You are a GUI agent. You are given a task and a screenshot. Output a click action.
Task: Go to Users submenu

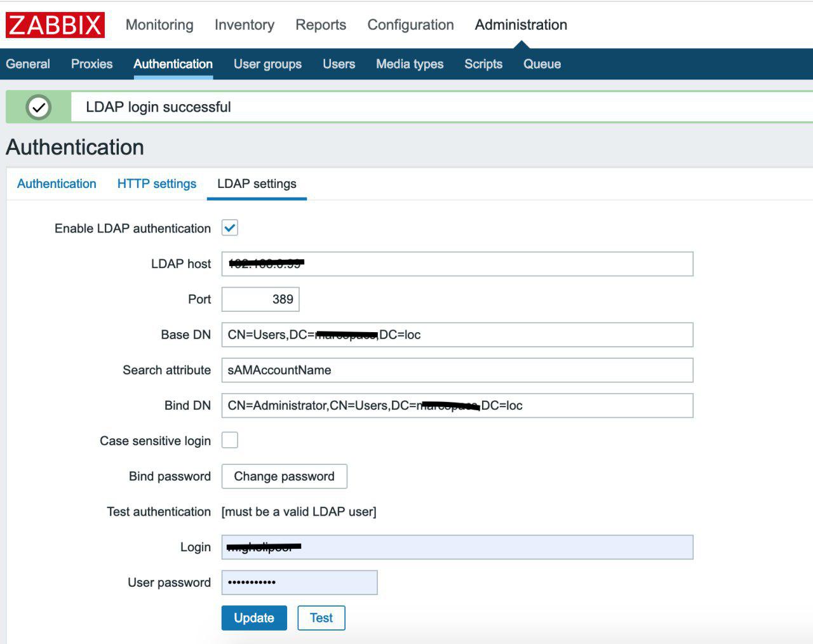pyautogui.click(x=339, y=64)
